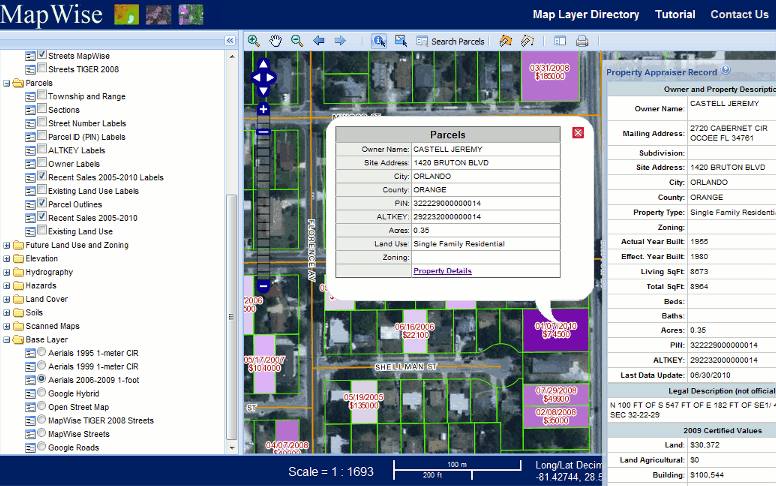The width and height of the screenshot is (776, 486).
Task: Select Open Street Map base layer
Action: click(42, 406)
